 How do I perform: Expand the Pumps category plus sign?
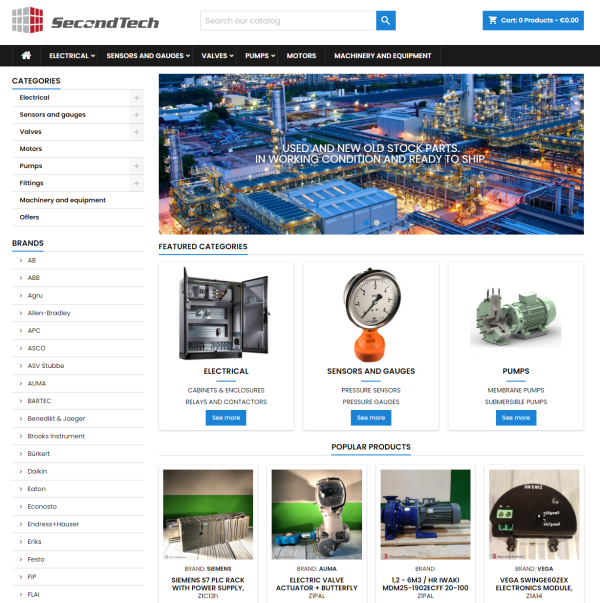click(x=137, y=166)
